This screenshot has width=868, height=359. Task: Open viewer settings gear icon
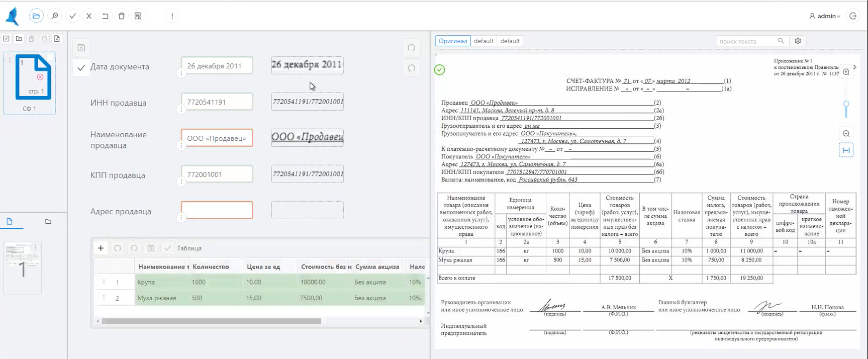pos(798,41)
